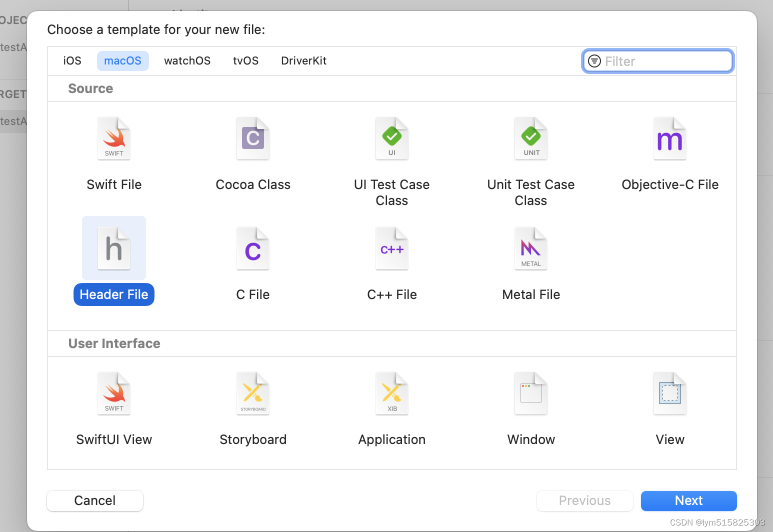Click the Next button

pyautogui.click(x=688, y=500)
